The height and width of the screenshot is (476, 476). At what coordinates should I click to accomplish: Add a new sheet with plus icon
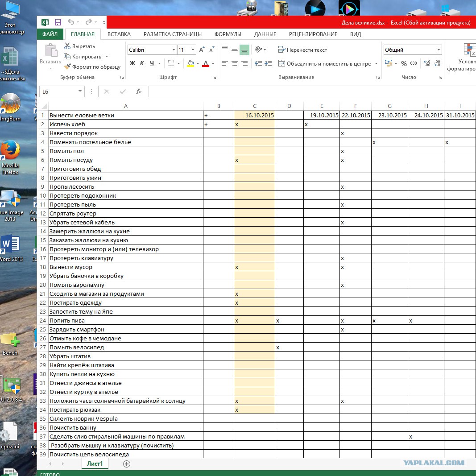coord(127,464)
